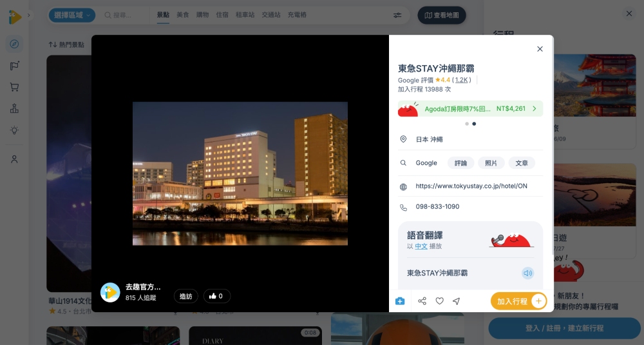Click the 去趣官方 avatar

[x=110, y=292]
